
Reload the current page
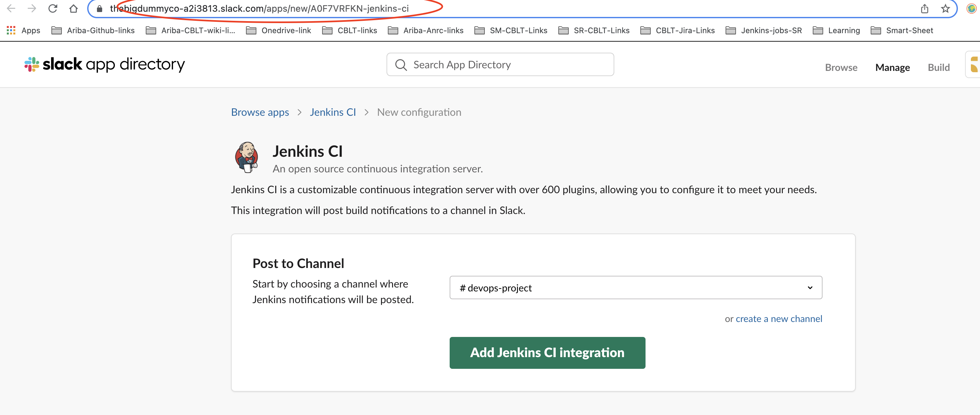[52, 8]
